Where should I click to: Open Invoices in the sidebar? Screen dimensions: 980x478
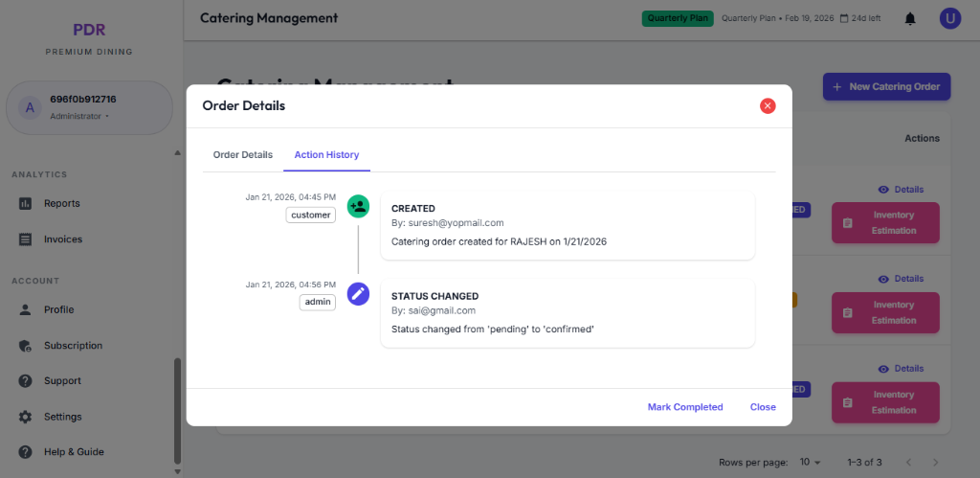point(62,239)
